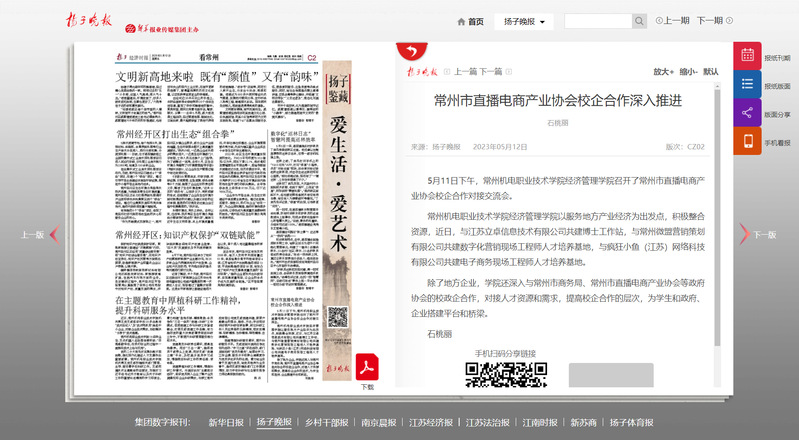Viewport: 799px width, 440px height.
Task: Go to previous page with left 上一版 arrow
Action: 55,235
